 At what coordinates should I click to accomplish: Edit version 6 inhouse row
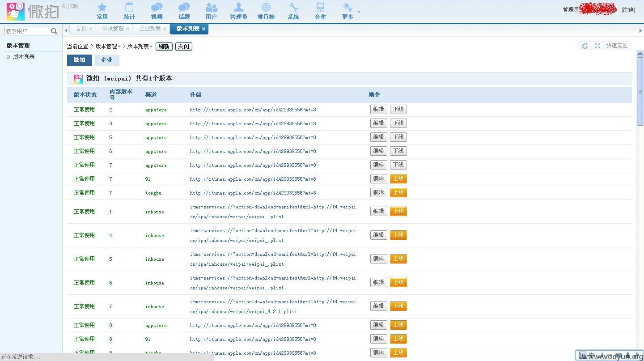coord(379,282)
